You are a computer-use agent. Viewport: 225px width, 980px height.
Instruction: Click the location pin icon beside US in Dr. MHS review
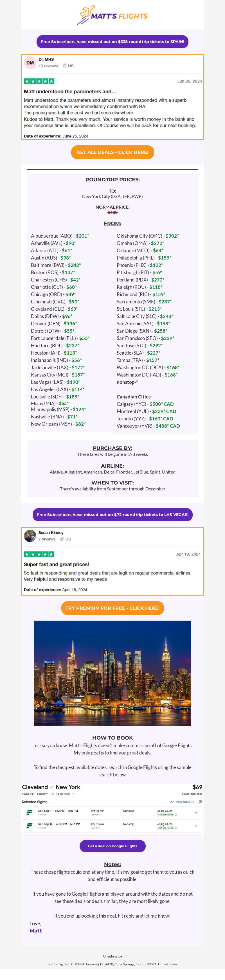(x=64, y=66)
